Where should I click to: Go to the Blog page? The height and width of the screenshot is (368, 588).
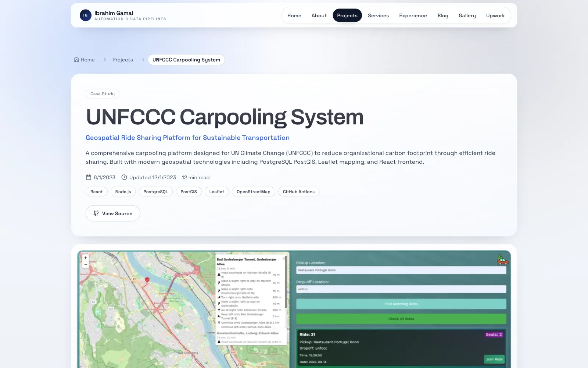[442, 15]
